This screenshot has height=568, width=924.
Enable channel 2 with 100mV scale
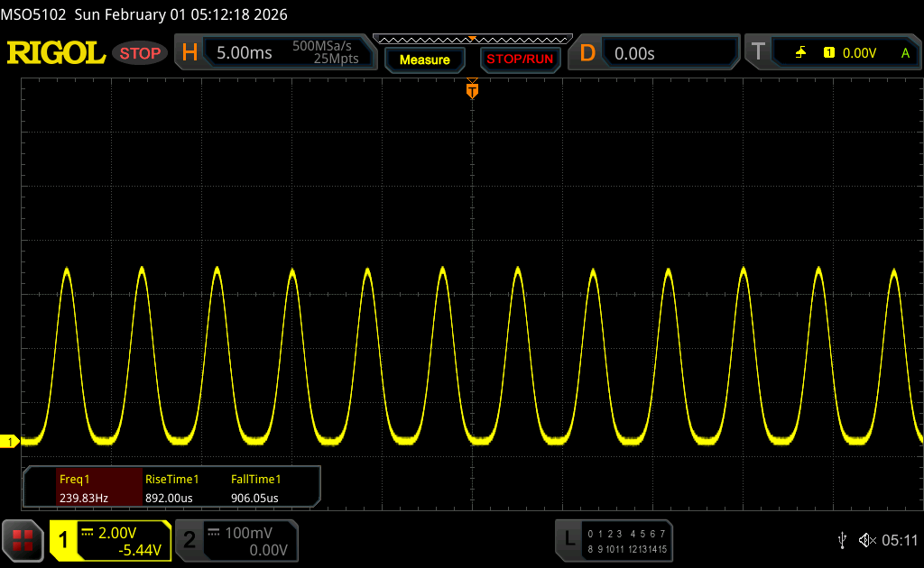click(x=236, y=540)
